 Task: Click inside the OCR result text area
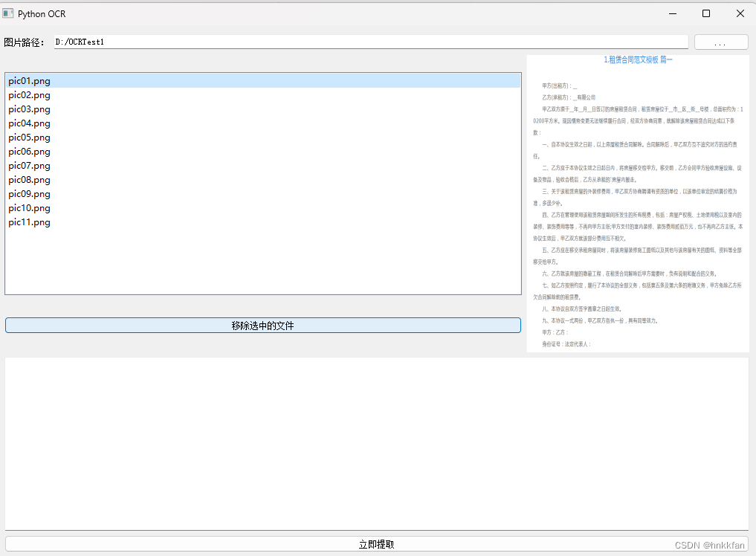pyautogui.click(x=377, y=444)
